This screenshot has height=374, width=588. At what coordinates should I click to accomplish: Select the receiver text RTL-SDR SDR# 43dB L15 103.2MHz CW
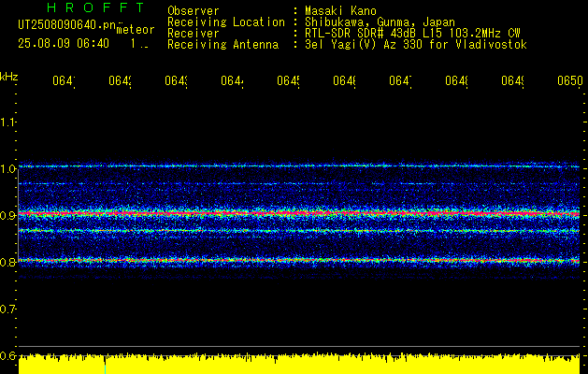412,34
